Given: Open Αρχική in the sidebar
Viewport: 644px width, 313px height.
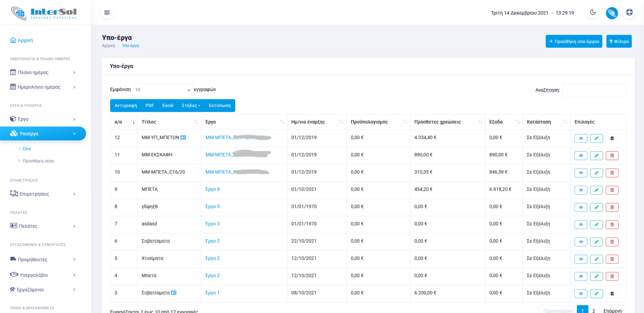Looking at the screenshot, I should (x=25, y=40).
